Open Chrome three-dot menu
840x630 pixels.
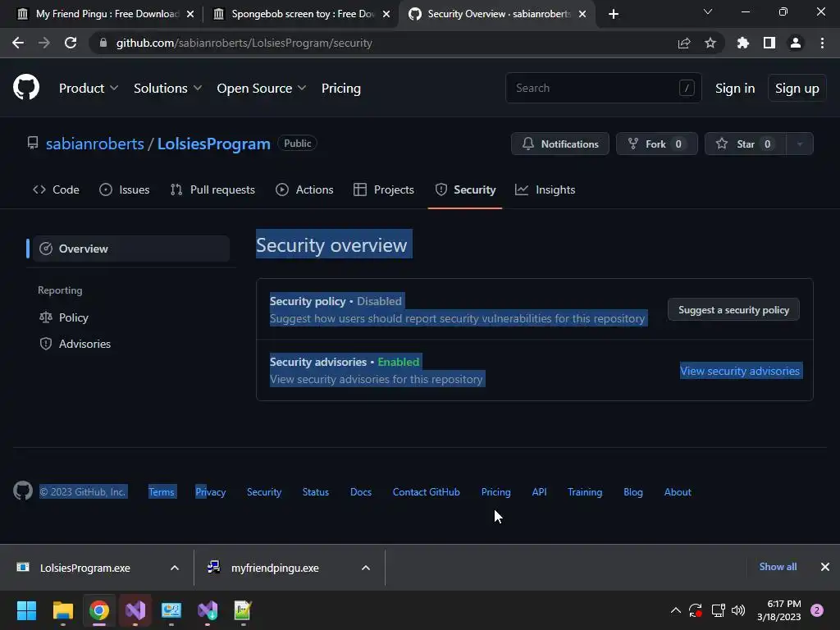point(822,43)
